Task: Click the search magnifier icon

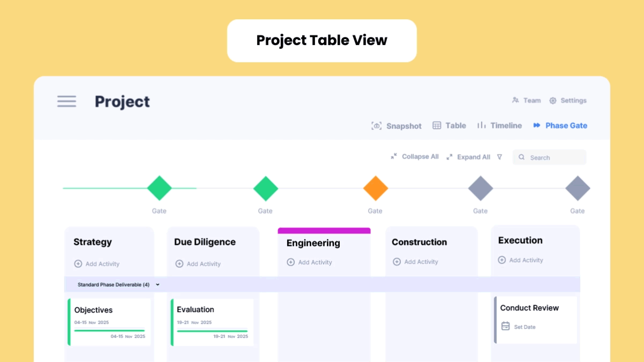Action: click(522, 157)
